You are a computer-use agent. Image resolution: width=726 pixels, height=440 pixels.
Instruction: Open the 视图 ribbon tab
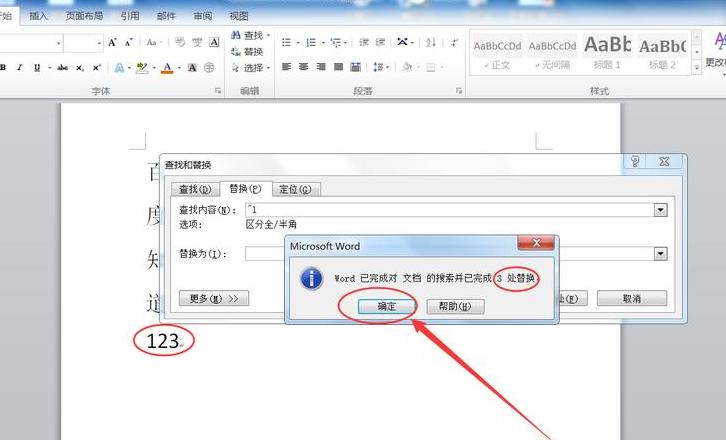click(x=239, y=16)
